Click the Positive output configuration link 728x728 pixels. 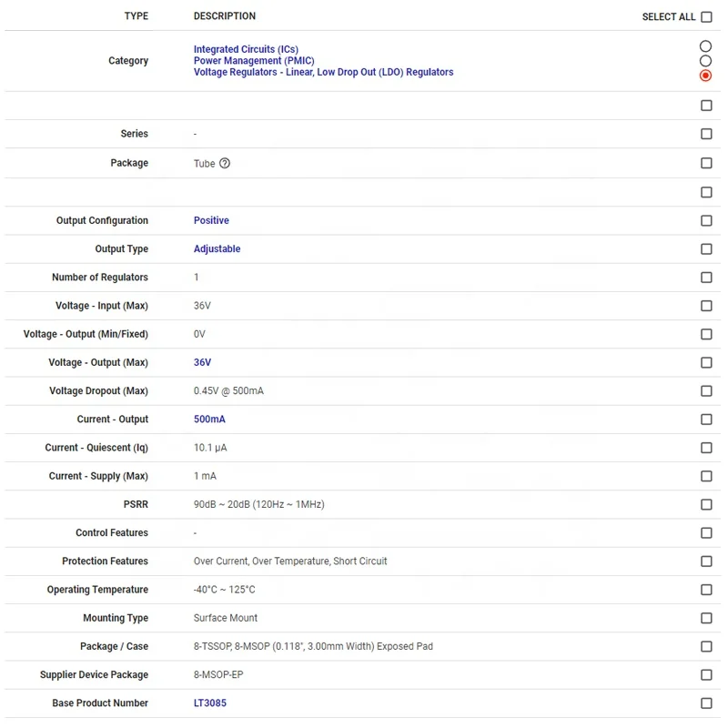pyautogui.click(x=211, y=220)
